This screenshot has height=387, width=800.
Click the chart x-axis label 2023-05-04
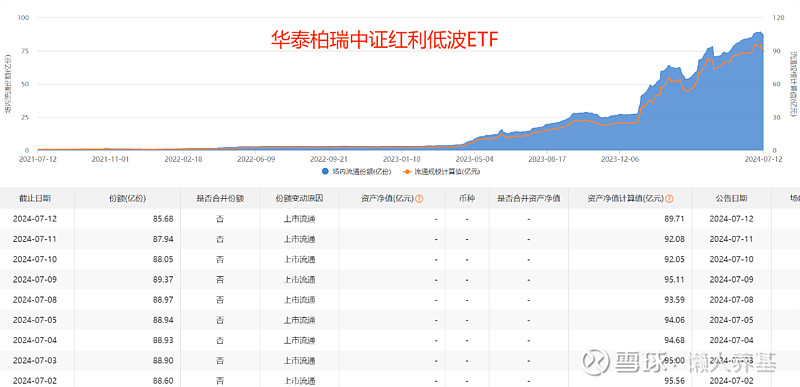tap(474, 159)
